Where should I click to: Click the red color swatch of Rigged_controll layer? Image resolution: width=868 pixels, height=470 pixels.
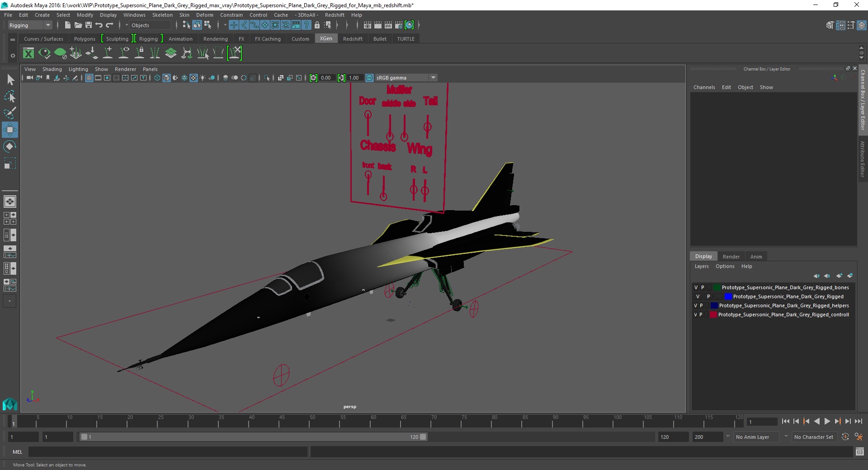[x=713, y=315]
